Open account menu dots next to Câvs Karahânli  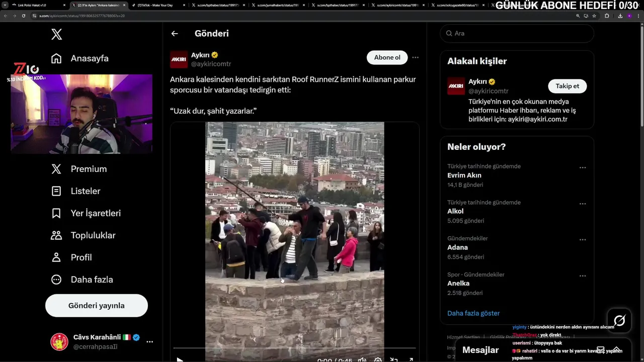149,342
